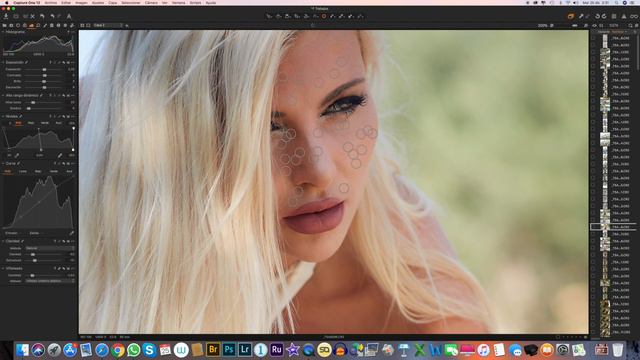
Task: Open Photoshop from the Dock
Action: click(x=229, y=350)
